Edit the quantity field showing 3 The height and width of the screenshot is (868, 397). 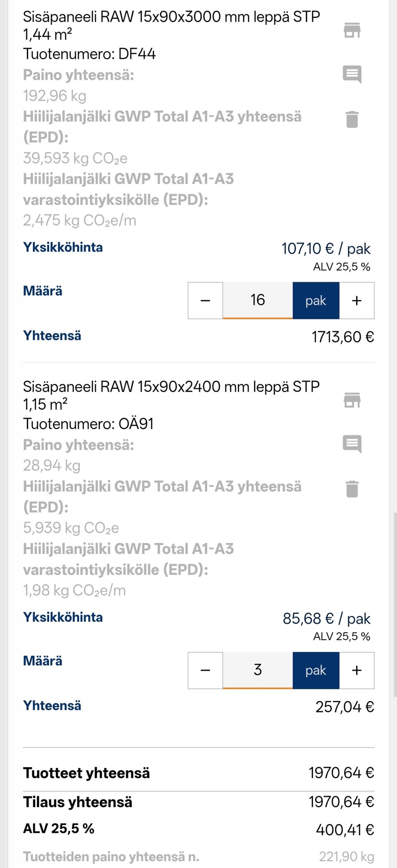pyautogui.click(x=258, y=671)
